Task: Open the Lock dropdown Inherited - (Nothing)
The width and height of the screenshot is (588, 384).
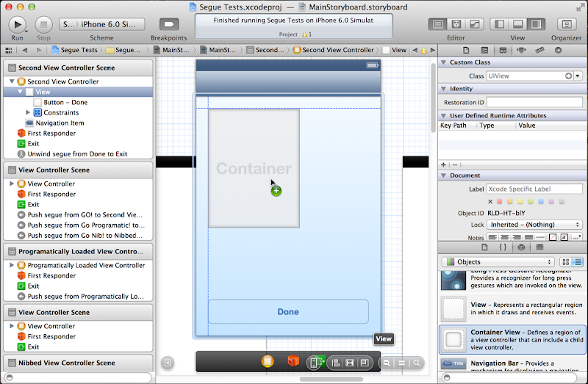Action: 534,225
